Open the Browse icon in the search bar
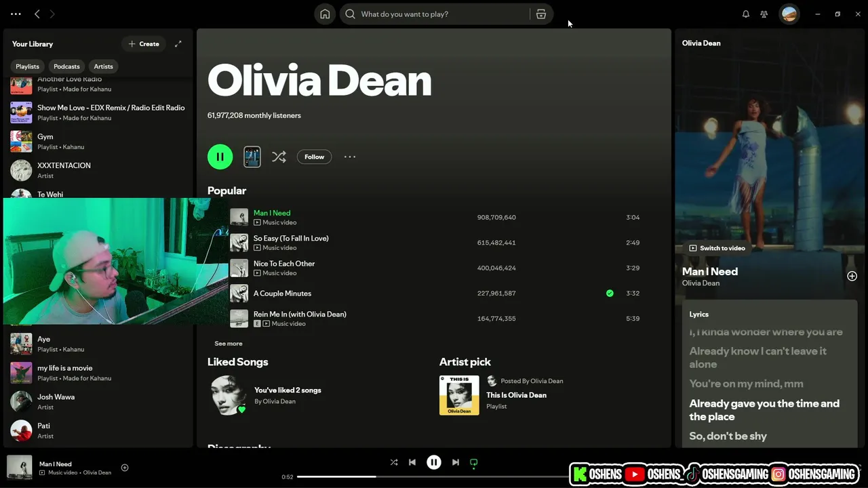 tap(541, 14)
